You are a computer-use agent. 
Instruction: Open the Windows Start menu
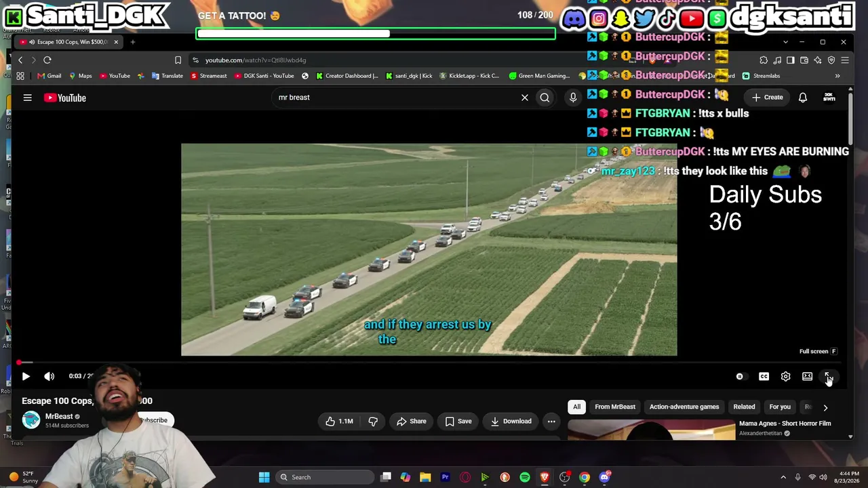(x=264, y=477)
